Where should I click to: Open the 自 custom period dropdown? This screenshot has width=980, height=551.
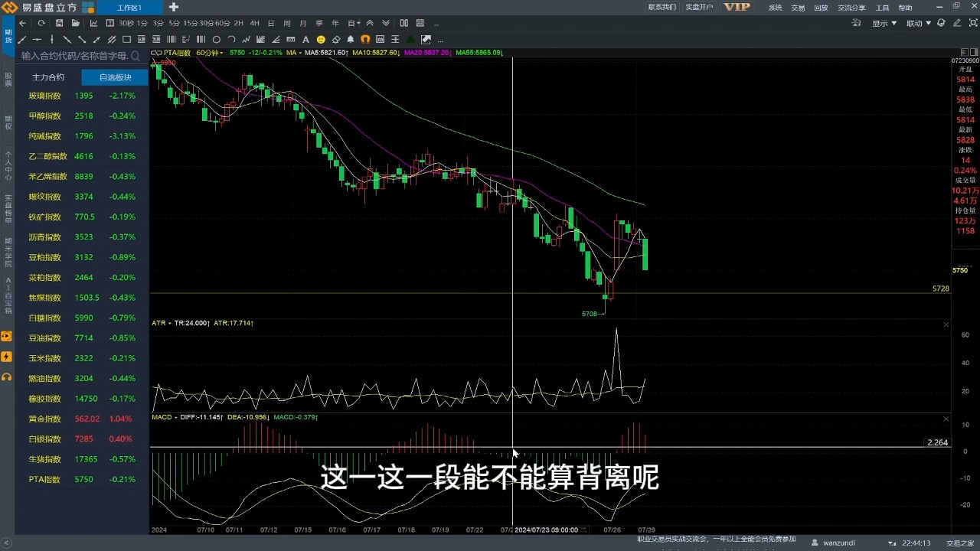(353, 23)
